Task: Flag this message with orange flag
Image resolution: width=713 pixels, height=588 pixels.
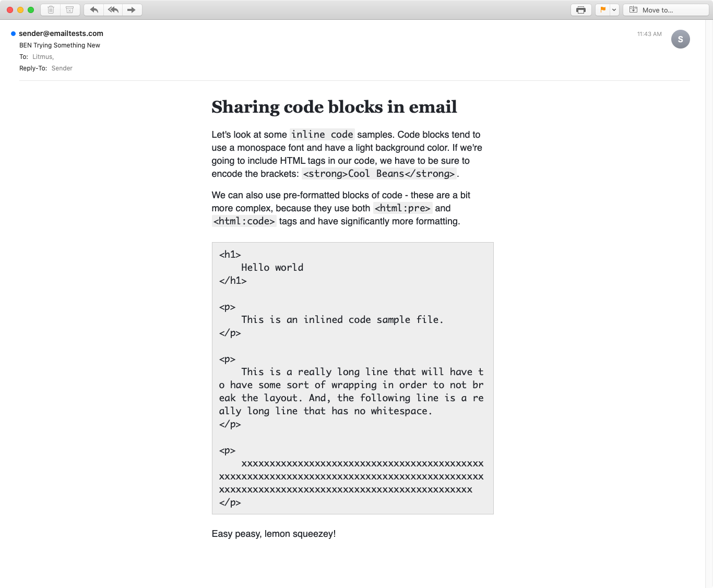Action: click(x=603, y=10)
